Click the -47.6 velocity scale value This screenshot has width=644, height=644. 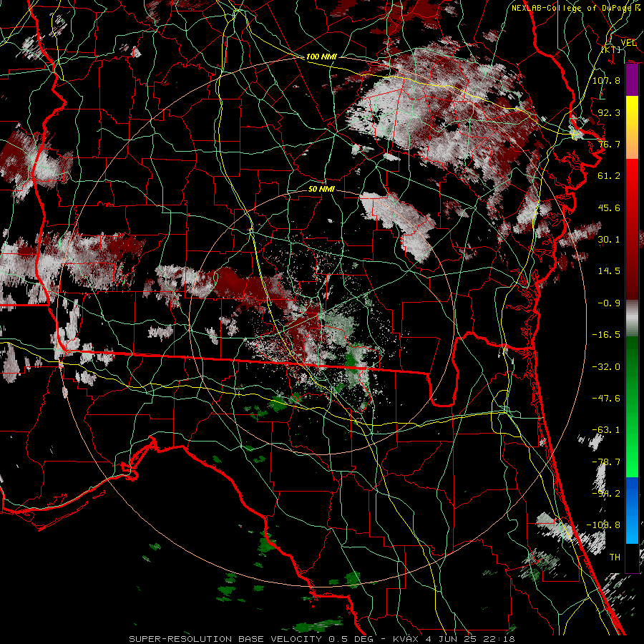[606, 399]
